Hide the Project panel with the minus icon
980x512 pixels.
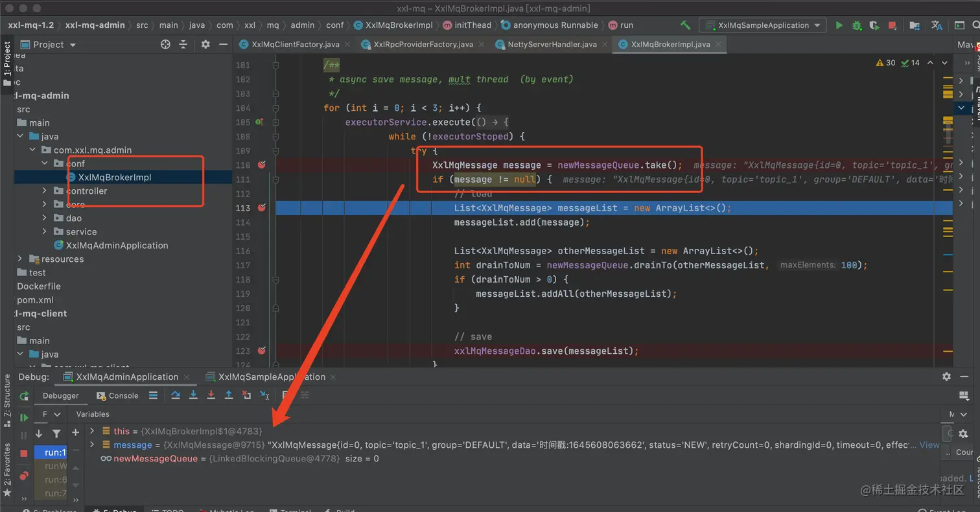point(223,44)
